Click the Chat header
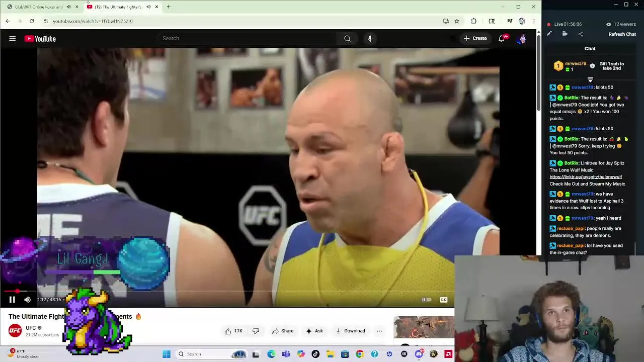This screenshot has width=644, height=362. (590, 49)
